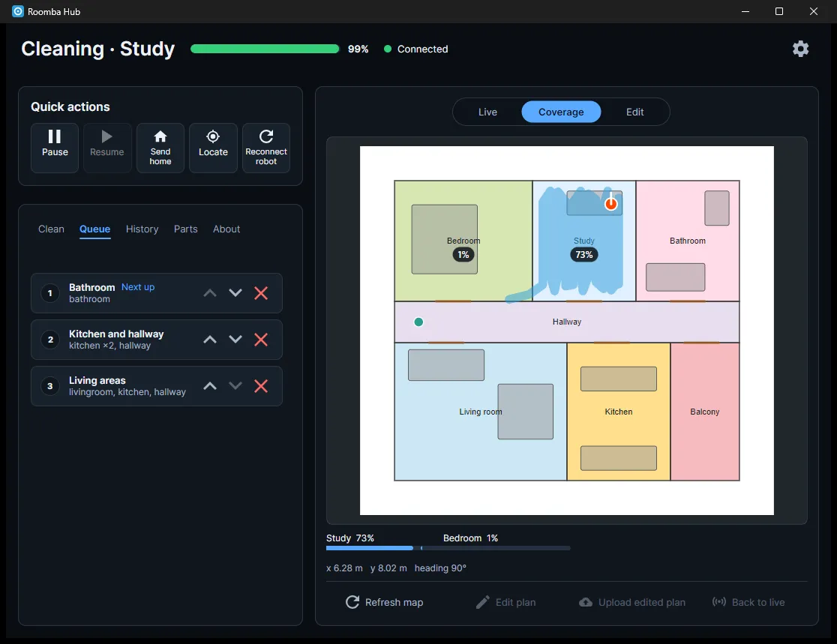Select the Bathroom room on the map
Image resolution: width=837 pixels, height=644 pixels.
[688, 241]
